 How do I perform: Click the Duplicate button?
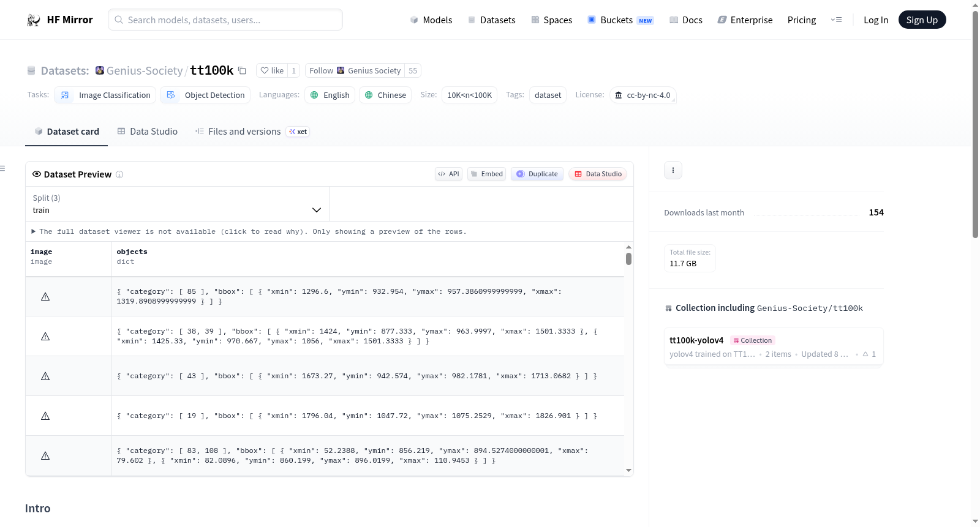click(537, 174)
